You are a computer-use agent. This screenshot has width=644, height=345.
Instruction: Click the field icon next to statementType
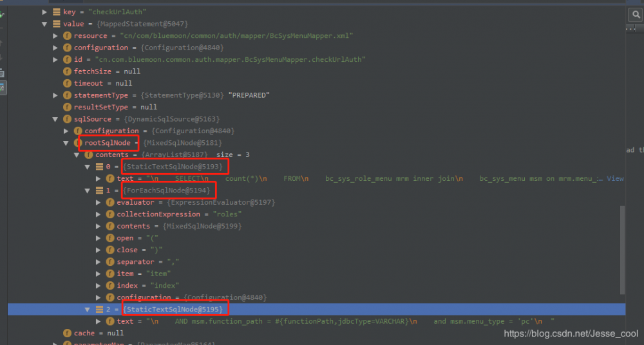pos(68,95)
